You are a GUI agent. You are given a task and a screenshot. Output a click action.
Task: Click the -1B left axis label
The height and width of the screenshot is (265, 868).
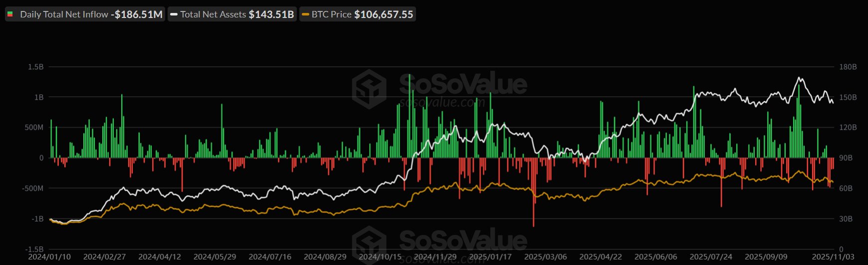point(37,219)
